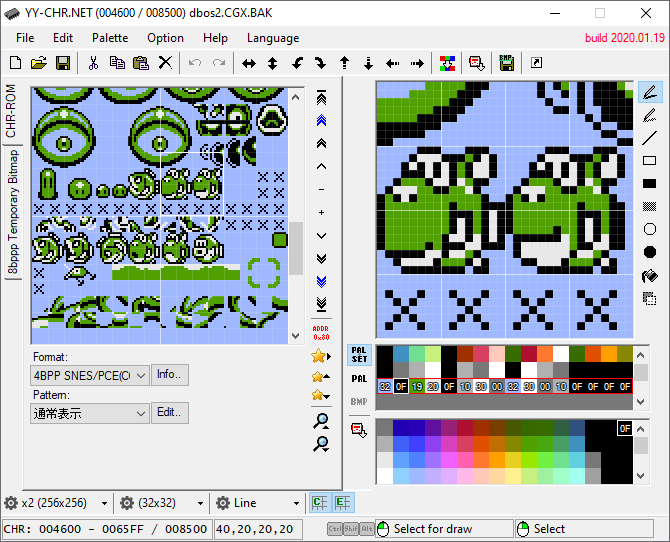The image size is (670, 542).
Task: Open the Edit menu
Action: tap(63, 38)
